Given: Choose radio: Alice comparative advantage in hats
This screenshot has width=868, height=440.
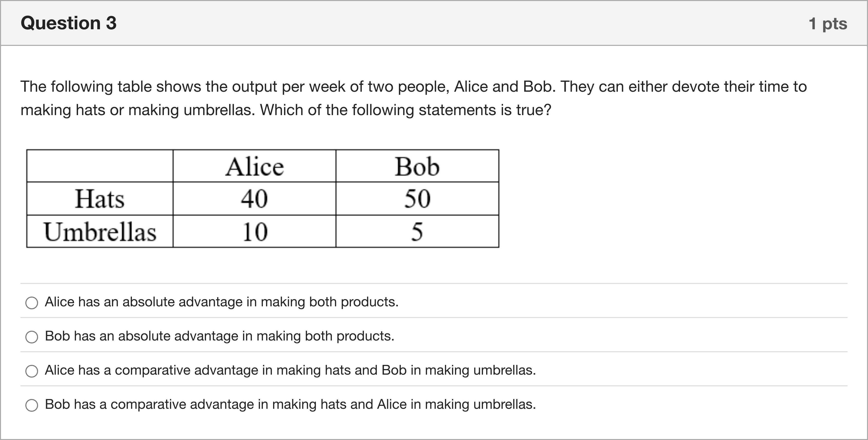Looking at the screenshot, I should 32,371.
